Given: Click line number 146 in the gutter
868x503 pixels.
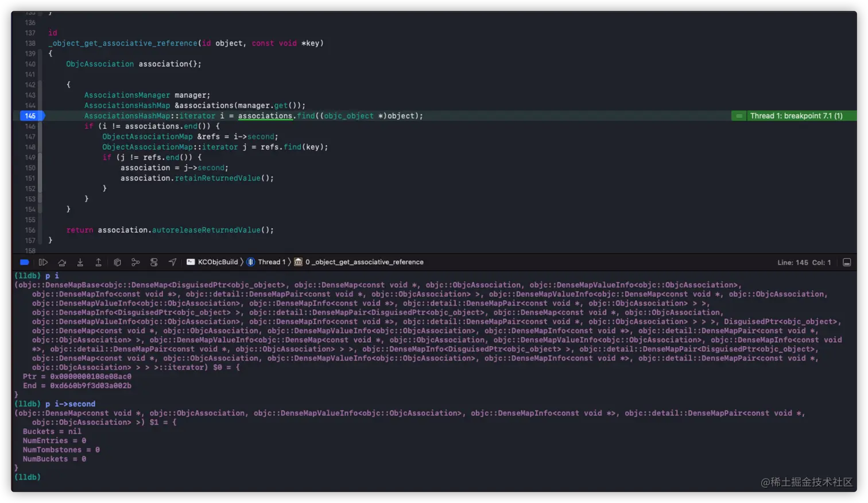Looking at the screenshot, I should pyautogui.click(x=30, y=126).
